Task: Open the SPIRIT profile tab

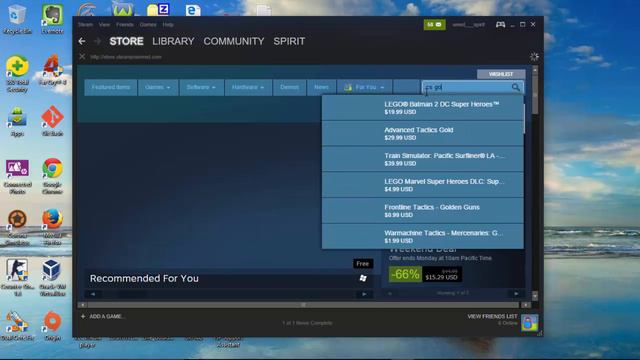Action: click(289, 41)
